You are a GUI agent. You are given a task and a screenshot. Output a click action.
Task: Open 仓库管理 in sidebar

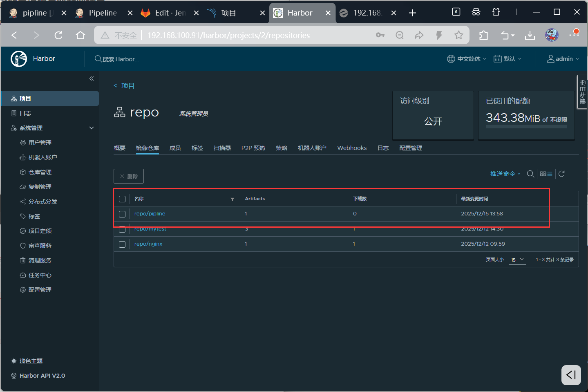(40, 172)
